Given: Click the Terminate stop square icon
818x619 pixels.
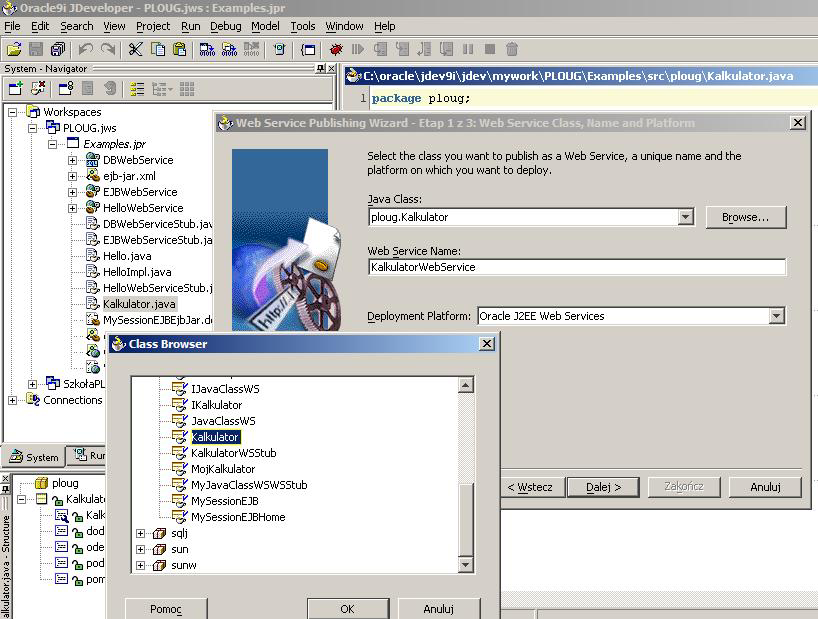Looking at the screenshot, I should click(490, 49).
